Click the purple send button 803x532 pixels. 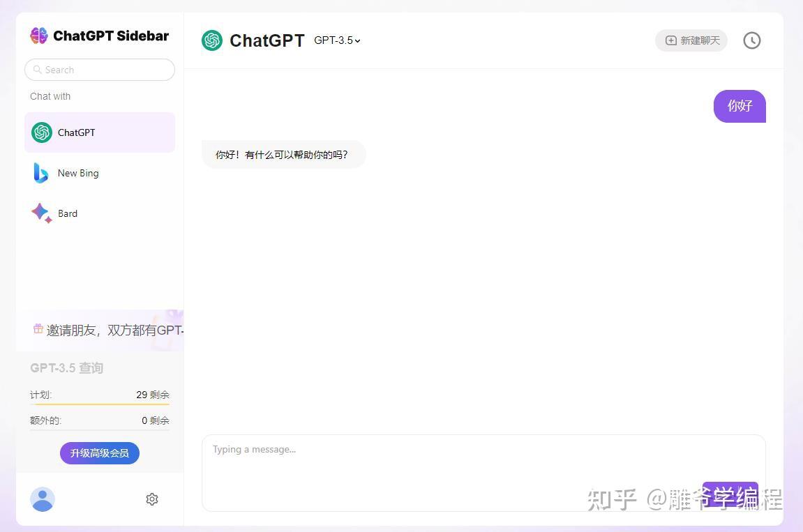point(730,494)
